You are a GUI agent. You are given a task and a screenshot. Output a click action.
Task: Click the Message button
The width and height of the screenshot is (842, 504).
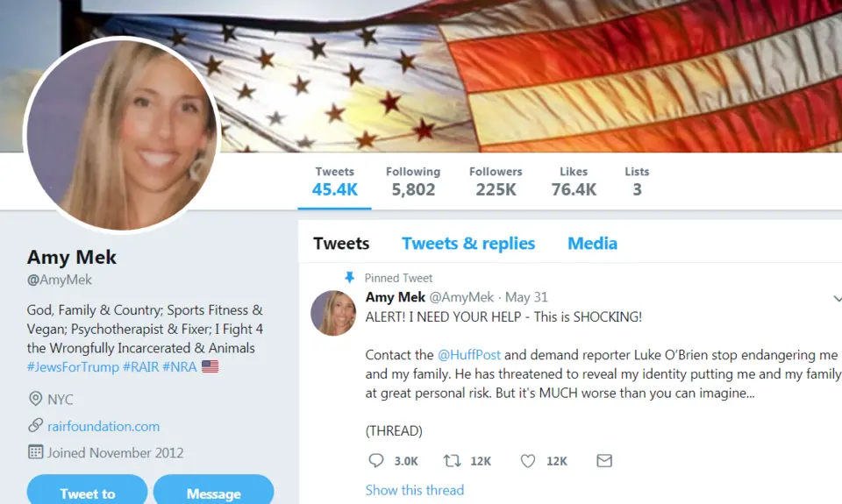click(x=214, y=489)
